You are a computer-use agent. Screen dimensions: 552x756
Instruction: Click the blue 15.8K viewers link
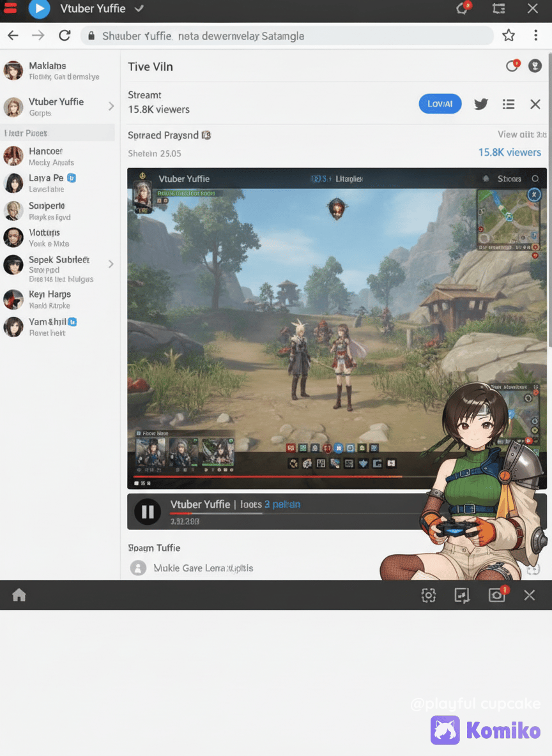[x=510, y=153]
